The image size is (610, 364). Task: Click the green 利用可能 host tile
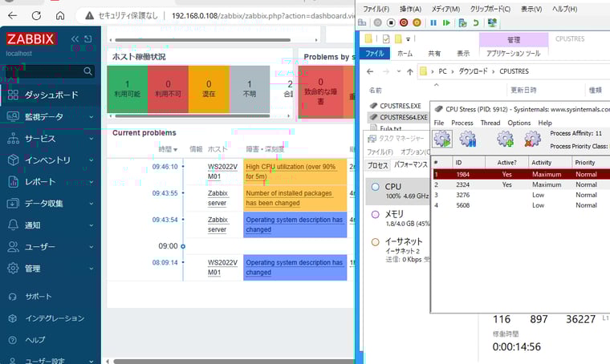(127, 89)
